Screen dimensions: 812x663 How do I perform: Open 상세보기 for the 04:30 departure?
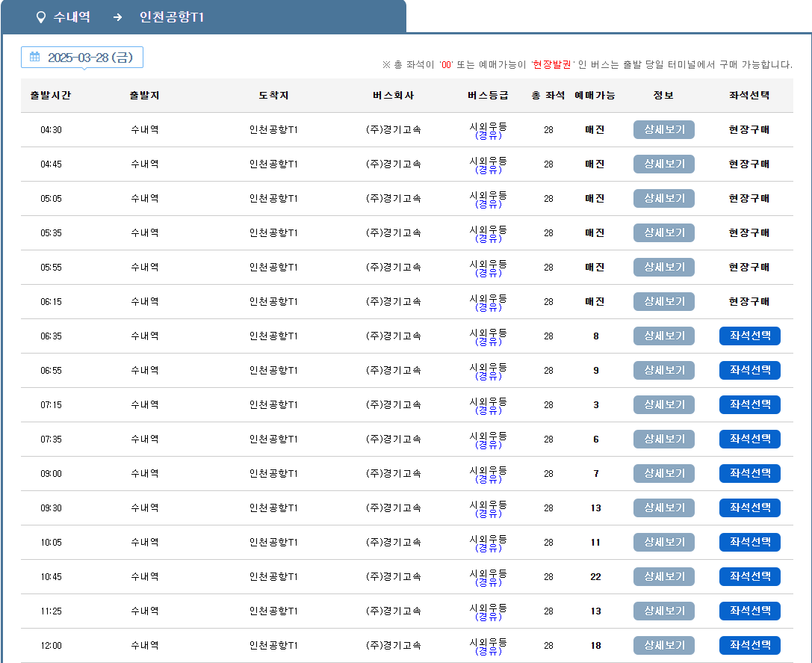[x=663, y=129]
